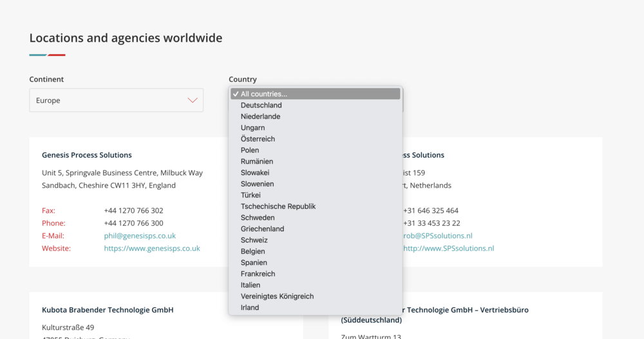Select Irland at the list bottom
Viewport: 644px width, 339px height.
click(250, 307)
